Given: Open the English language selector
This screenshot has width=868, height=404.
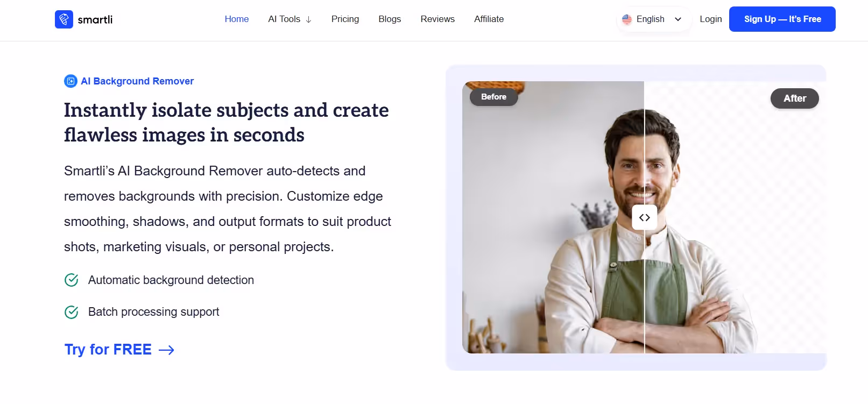Looking at the screenshot, I should pos(653,19).
